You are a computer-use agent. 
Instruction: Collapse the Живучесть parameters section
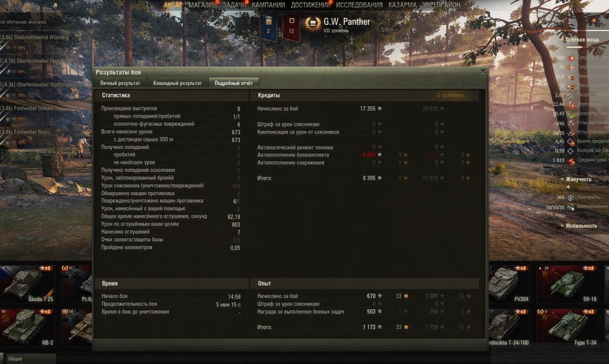[576, 179]
